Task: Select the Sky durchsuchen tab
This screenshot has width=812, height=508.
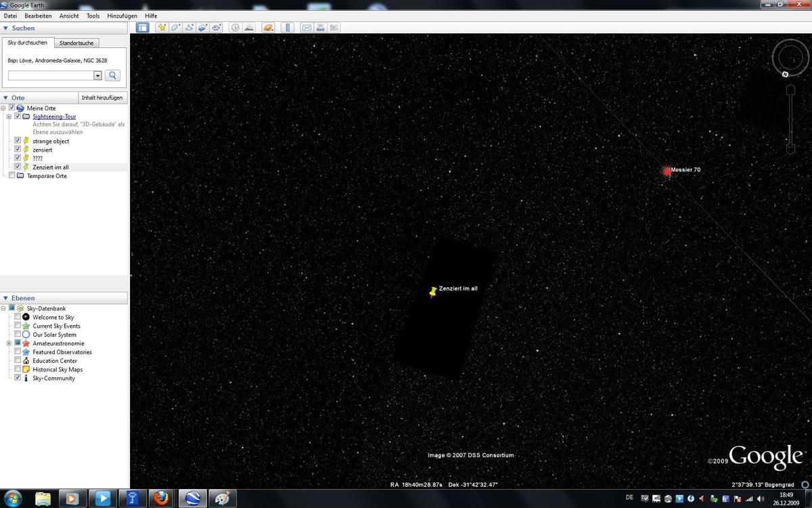Action: click(x=28, y=43)
